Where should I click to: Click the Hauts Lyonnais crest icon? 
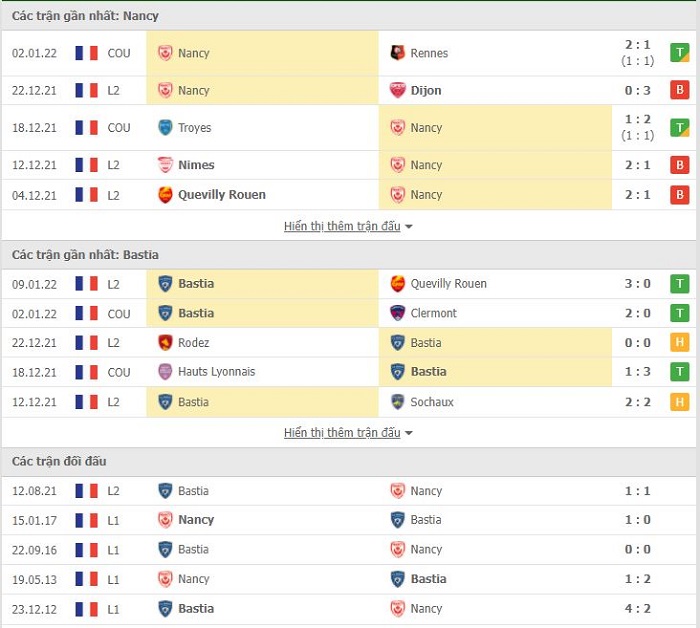click(165, 372)
